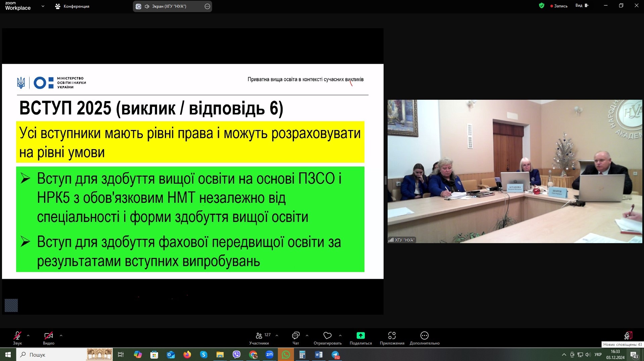Expand video options arrow next to Видео
The width and height of the screenshot is (644, 361).
tap(61, 335)
